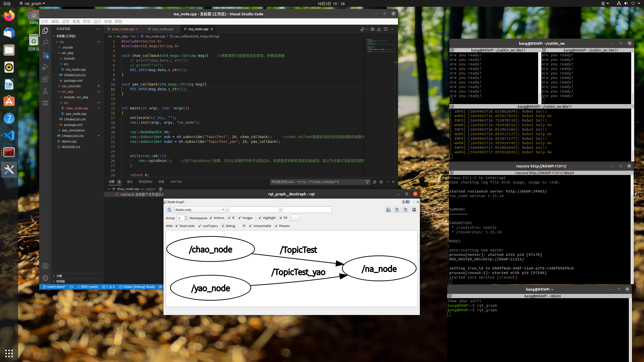Open Firefox from the Ubuntu dock
The width and height of the screenshot is (644, 362).
coord(9,16)
